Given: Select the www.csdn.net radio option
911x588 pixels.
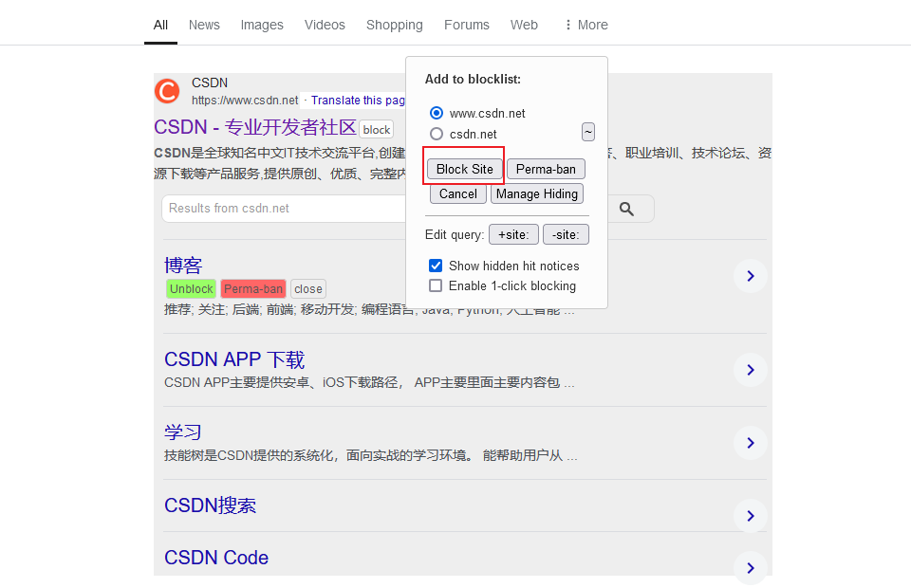Looking at the screenshot, I should (437, 113).
